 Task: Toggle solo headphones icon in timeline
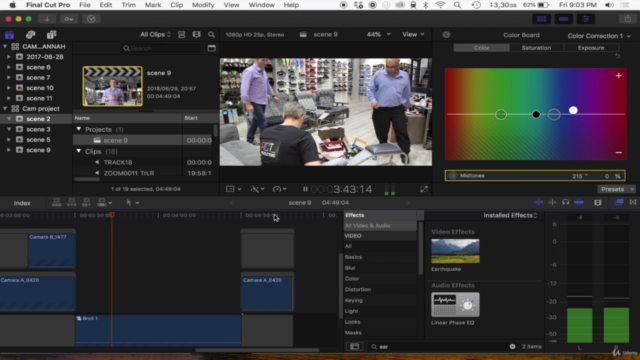(565, 202)
